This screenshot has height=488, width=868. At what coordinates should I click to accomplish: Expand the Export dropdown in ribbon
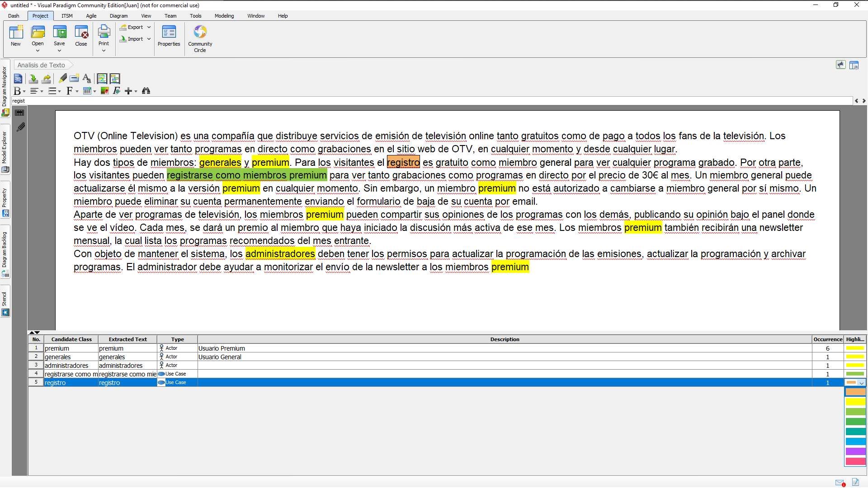[149, 27]
